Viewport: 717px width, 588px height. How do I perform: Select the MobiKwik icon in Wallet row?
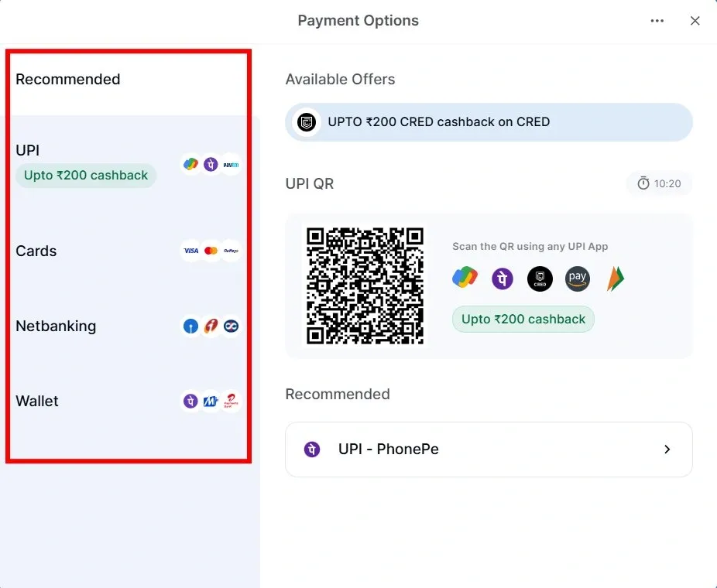coord(210,401)
